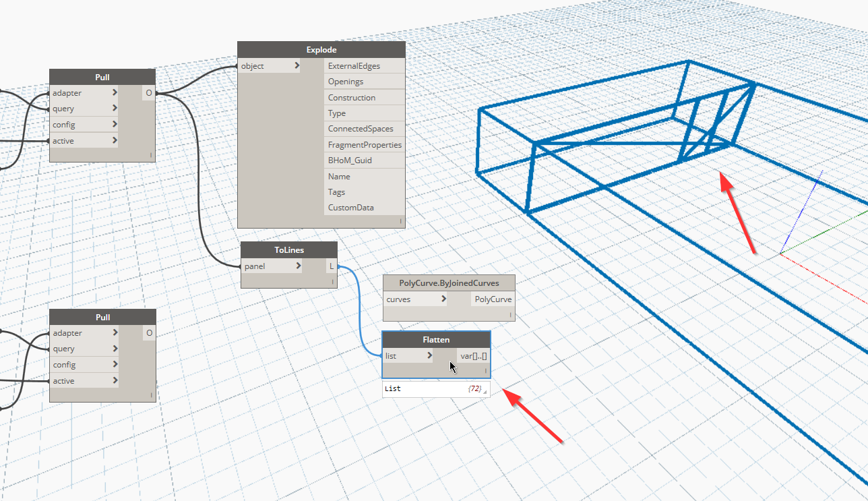Click the PolyCurve output of PolyCurve.ByJoinedCurves
Screen dimensions: 868x501
(492, 299)
